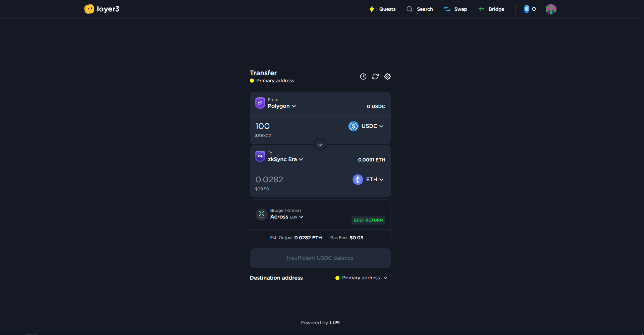Screen dimensions: 644x335
Task: View transaction history clock icon
Action: (363, 77)
